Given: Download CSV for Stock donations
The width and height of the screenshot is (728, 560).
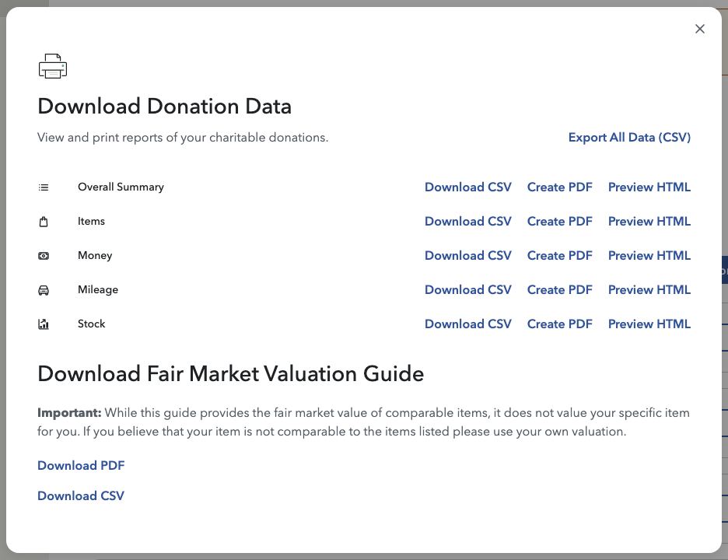Looking at the screenshot, I should pyautogui.click(x=468, y=324).
